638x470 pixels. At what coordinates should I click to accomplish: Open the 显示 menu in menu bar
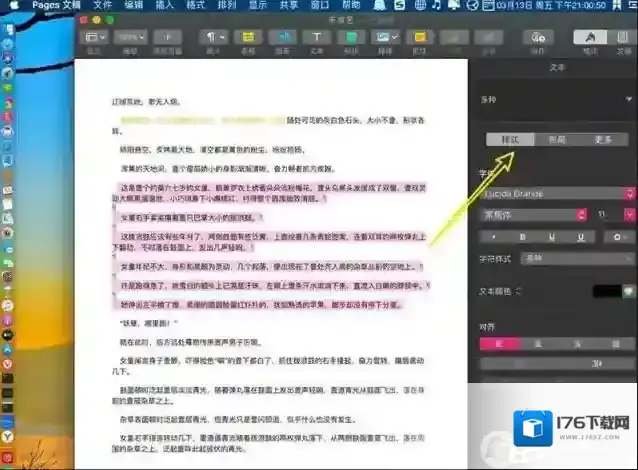[x=258, y=5]
